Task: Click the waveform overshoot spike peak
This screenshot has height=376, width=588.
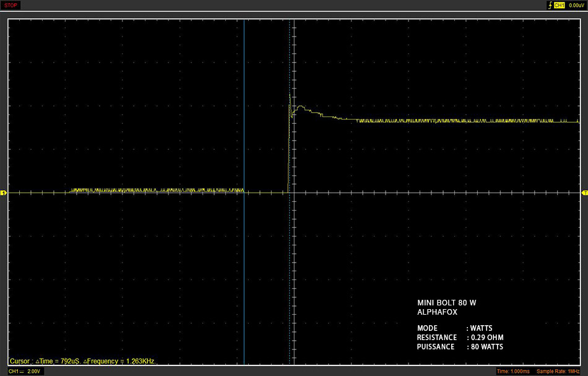Action: click(290, 95)
